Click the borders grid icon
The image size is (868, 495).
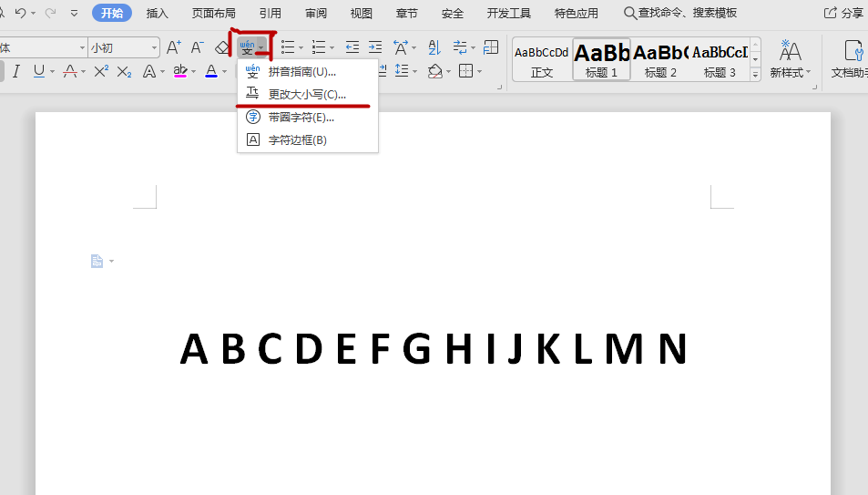pos(466,71)
